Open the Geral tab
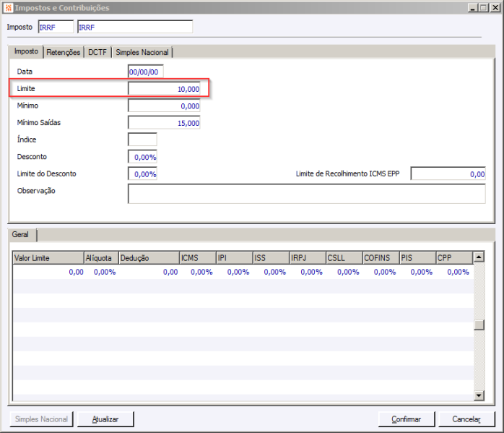Viewport: 504px width, 433px height. click(x=20, y=234)
